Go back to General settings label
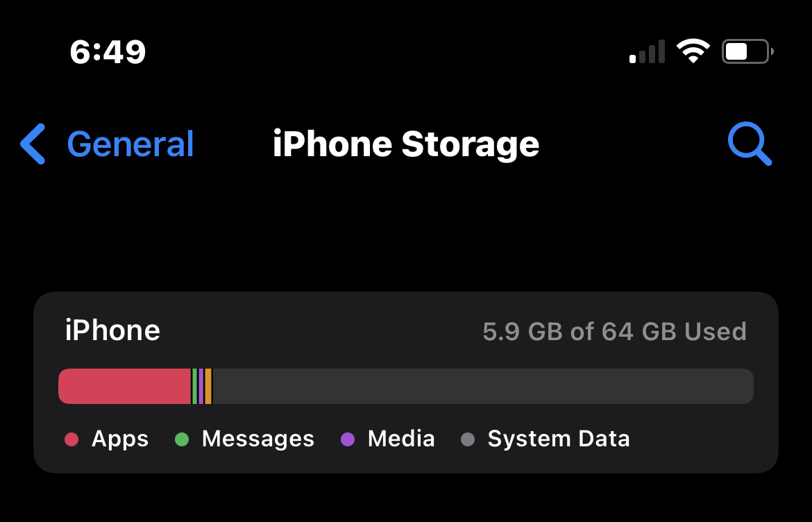The image size is (812, 522). (130, 144)
